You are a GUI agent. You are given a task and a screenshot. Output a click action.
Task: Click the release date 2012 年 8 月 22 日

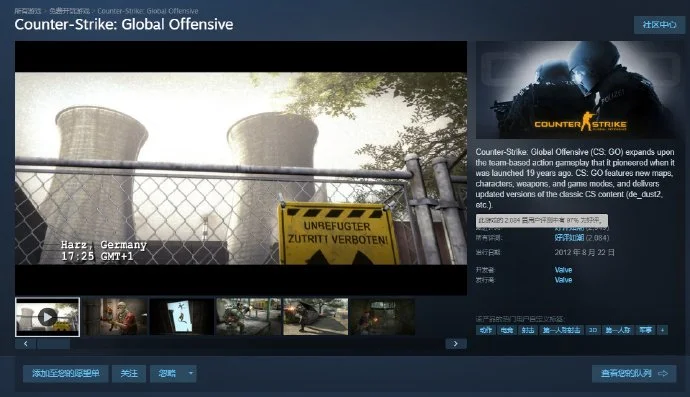[x=584, y=253]
